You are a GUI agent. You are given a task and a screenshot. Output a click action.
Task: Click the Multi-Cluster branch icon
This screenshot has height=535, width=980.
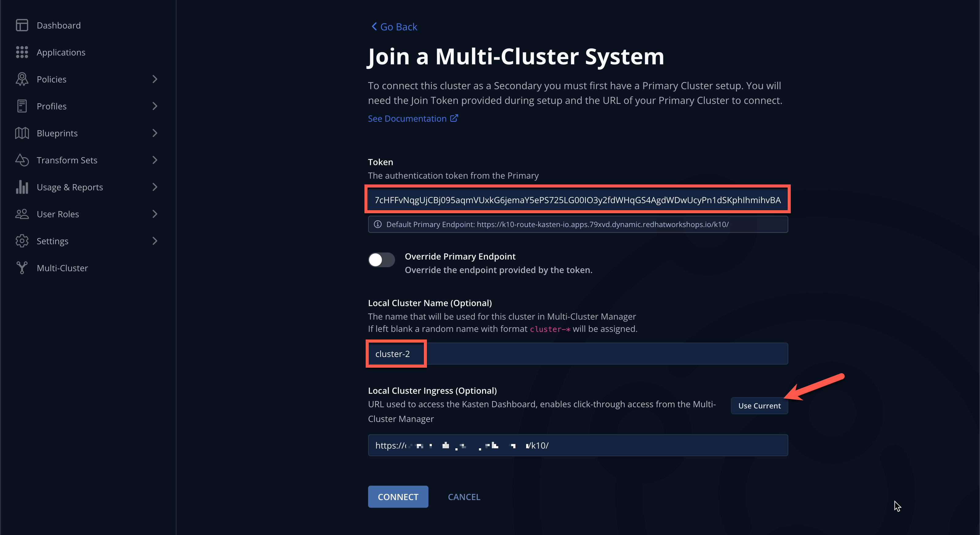(22, 268)
